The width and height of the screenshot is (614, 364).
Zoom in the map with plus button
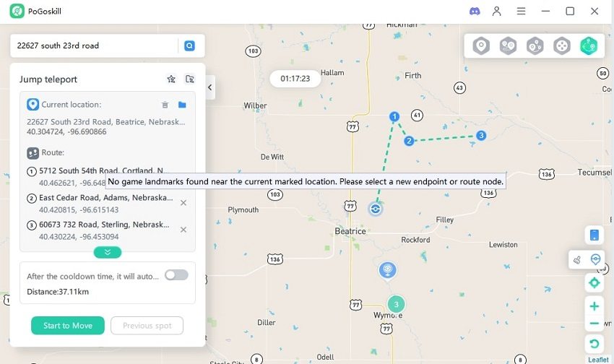tap(594, 306)
